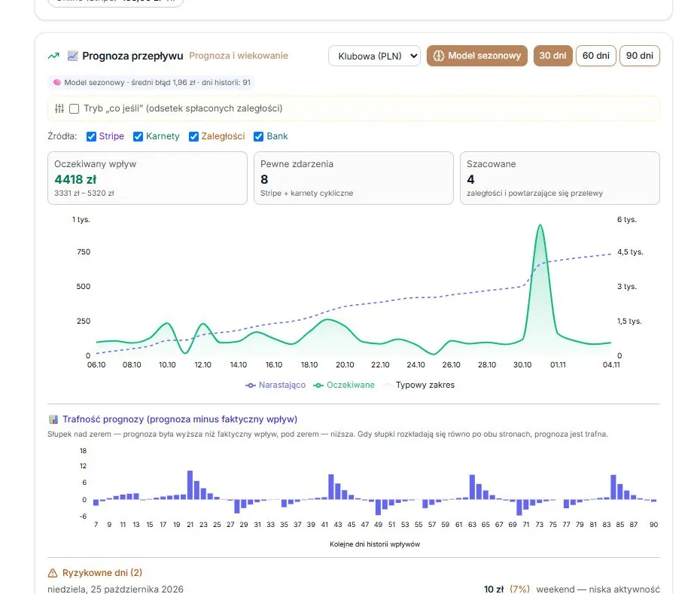Switch to the 90 dni range
This screenshot has width=700, height=594.
(x=640, y=56)
